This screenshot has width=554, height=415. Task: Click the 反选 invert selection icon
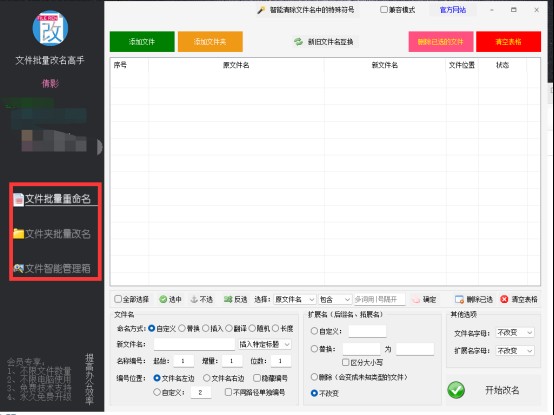point(228,300)
